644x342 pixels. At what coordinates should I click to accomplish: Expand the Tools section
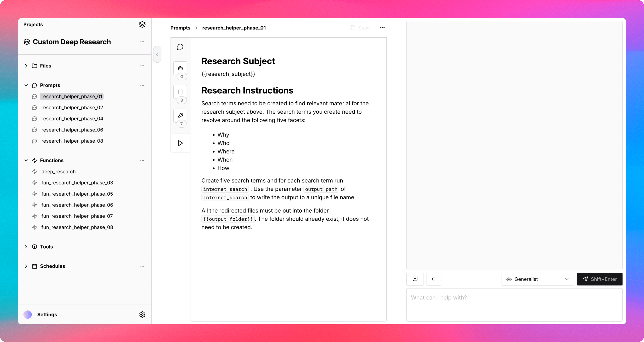coord(26,247)
